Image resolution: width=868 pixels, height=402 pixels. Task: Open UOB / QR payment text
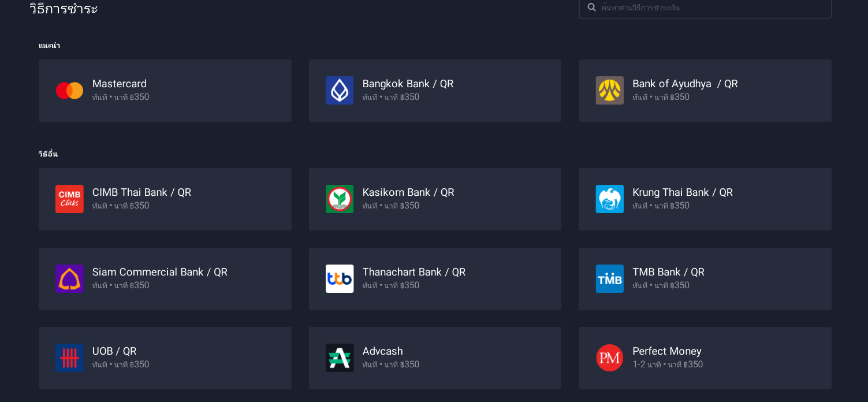tap(114, 351)
